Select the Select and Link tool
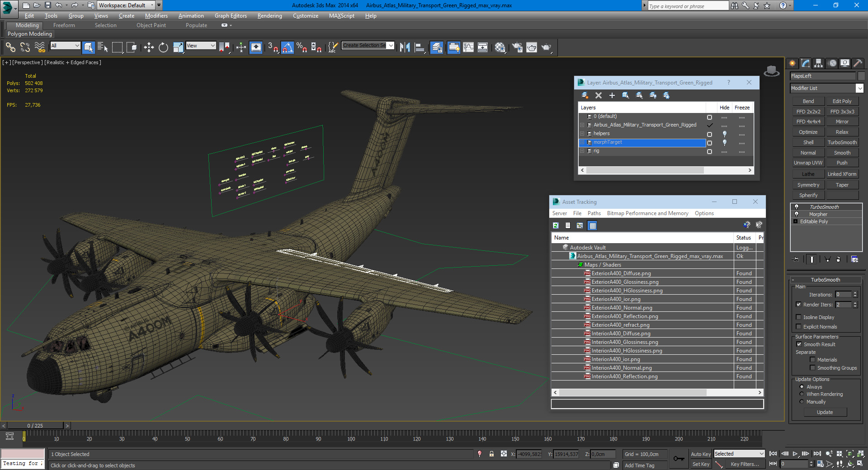This screenshot has width=868, height=470. click(x=10, y=47)
